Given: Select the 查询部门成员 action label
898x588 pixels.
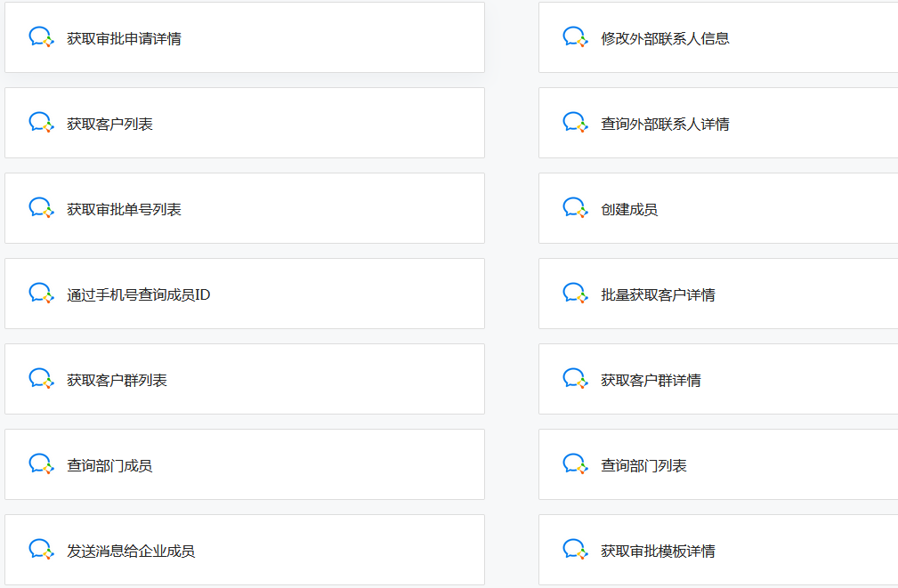Looking at the screenshot, I should tap(110, 465).
